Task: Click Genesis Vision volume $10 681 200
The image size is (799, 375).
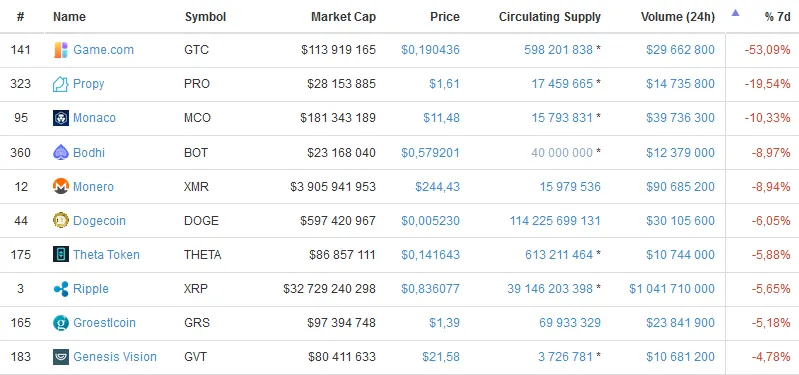Action: pos(680,357)
